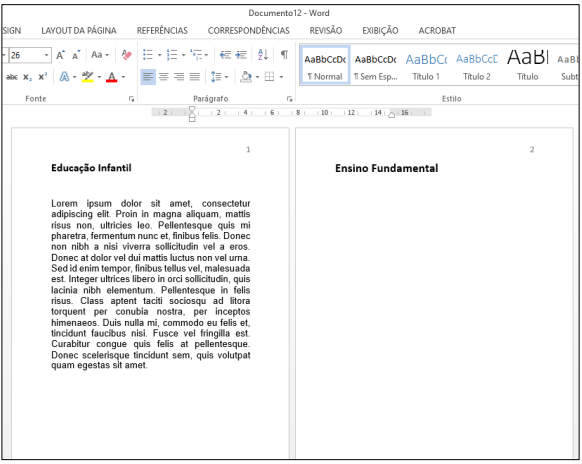Apply paragraph shading with paint bucket
Viewport: 582px width, 464px height.
coord(246,77)
